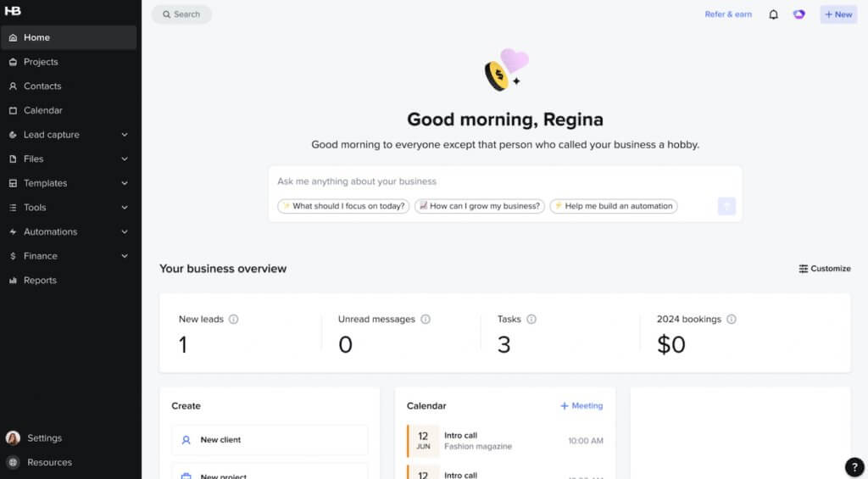
Task: Click the New client person icon
Action: 186,440
